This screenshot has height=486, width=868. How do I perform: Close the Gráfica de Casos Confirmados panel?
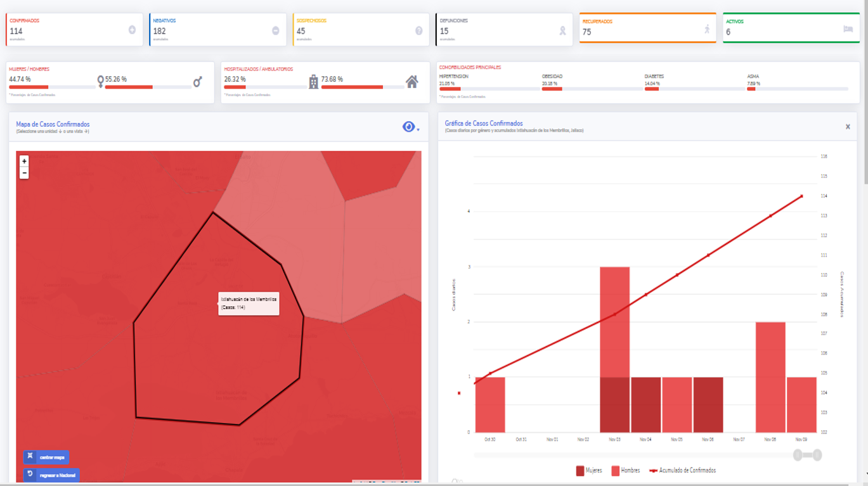848,127
